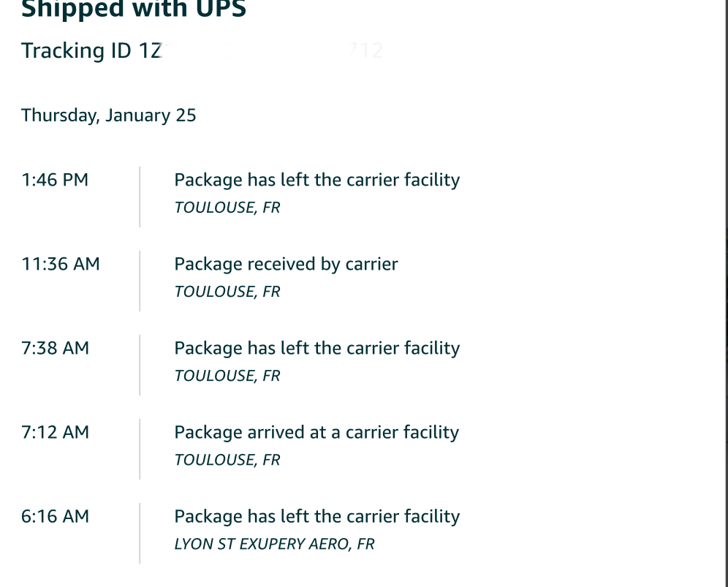
Task: Click the divider line beside 11:36 AM
Action: pyautogui.click(x=140, y=281)
